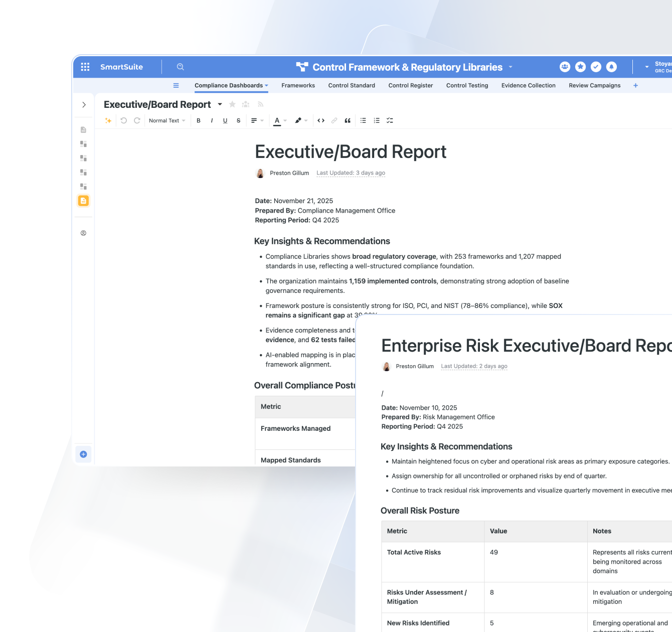
Task: Toggle the favorite star beside report title
Action: (232, 104)
